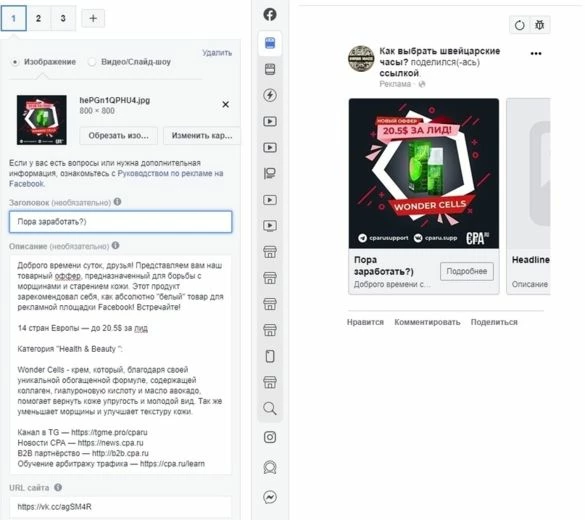Viewport: 585px width, 520px height.
Task: Open the search results placement icon
Action: [x=270, y=408]
